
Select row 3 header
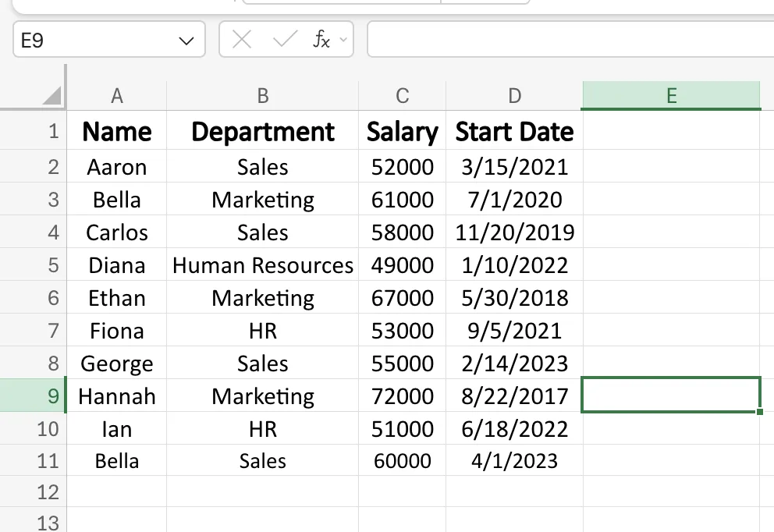tap(33, 200)
